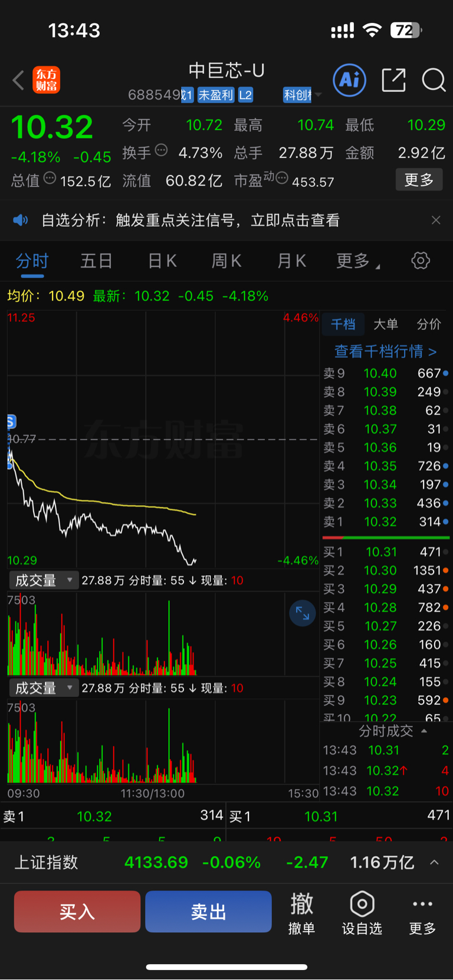The width and height of the screenshot is (453, 980).
Task: Select the 分价 tab
Action: click(x=429, y=324)
